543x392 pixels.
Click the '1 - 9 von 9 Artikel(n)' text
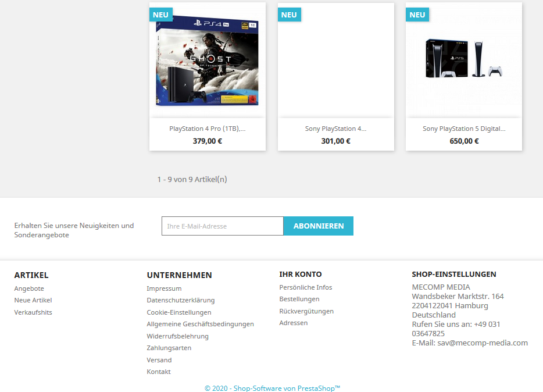[x=192, y=179]
